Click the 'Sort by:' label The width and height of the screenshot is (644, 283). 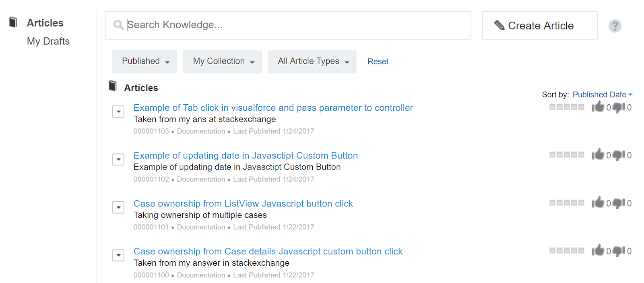click(555, 95)
